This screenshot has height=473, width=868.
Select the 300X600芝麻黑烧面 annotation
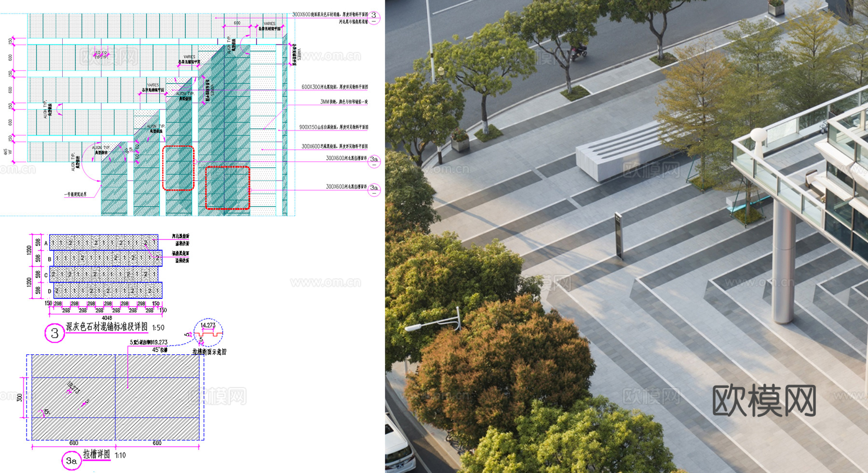click(x=335, y=146)
